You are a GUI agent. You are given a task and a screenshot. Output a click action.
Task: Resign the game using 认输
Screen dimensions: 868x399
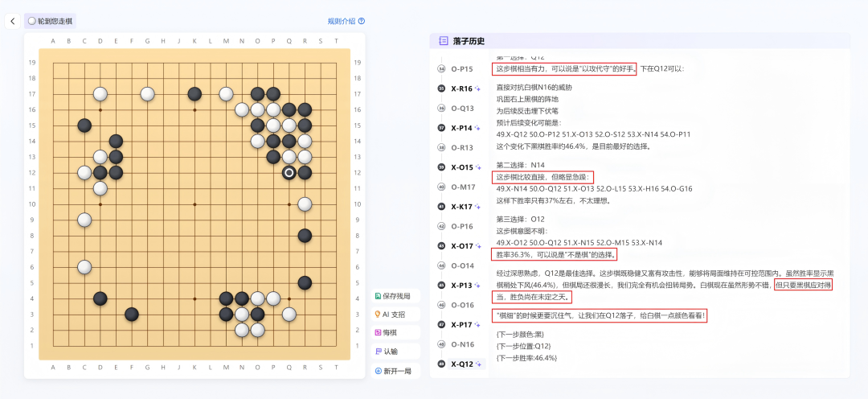pos(389,352)
